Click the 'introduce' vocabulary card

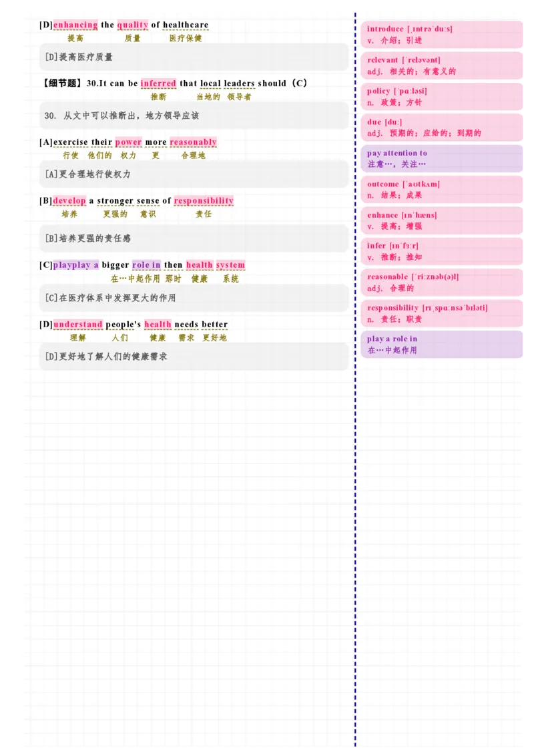[441, 35]
